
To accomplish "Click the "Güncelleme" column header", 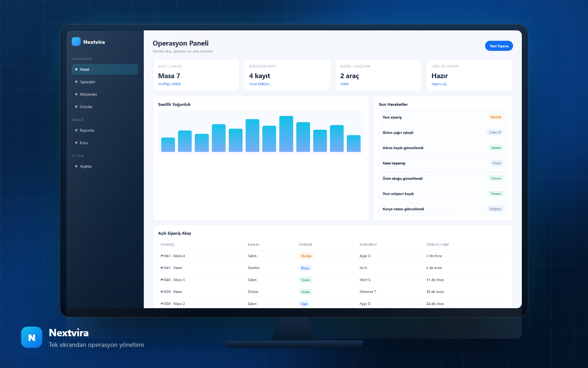I will [438, 245].
